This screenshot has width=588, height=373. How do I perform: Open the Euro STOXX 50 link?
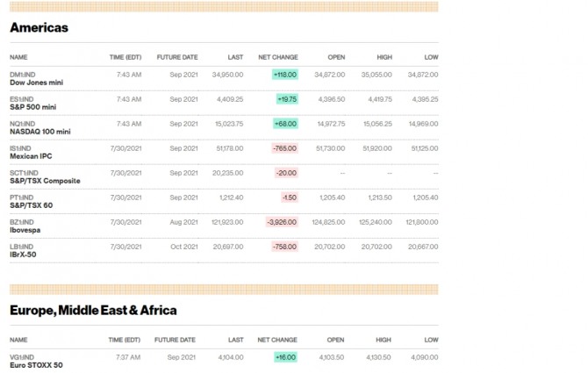point(37,364)
